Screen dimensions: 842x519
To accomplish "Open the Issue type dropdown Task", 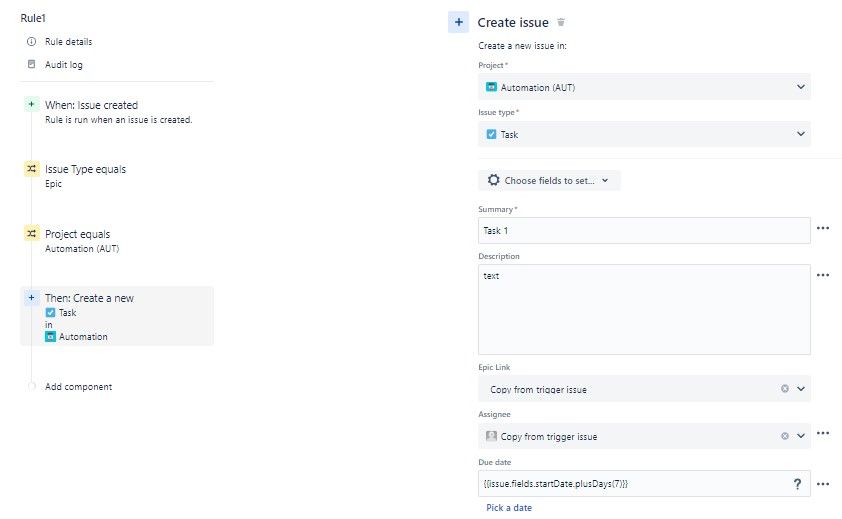I will 644,134.
